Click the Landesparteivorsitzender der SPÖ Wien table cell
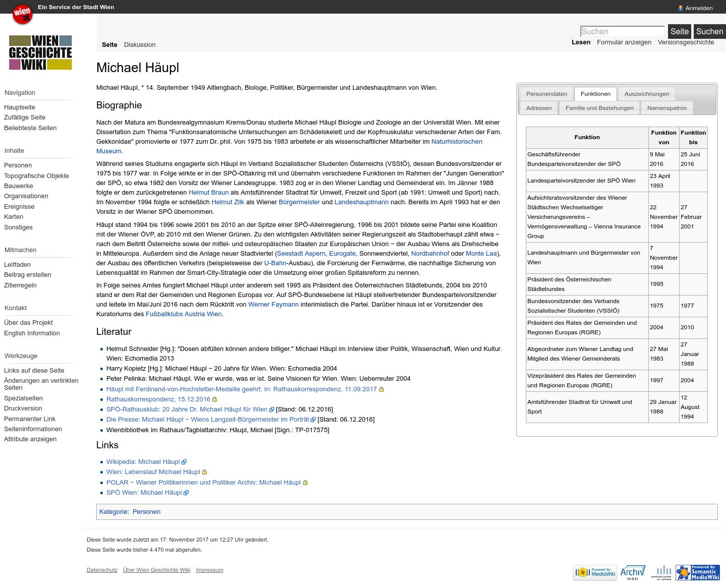This screenshot has height=588, width=726. point(587,181)
